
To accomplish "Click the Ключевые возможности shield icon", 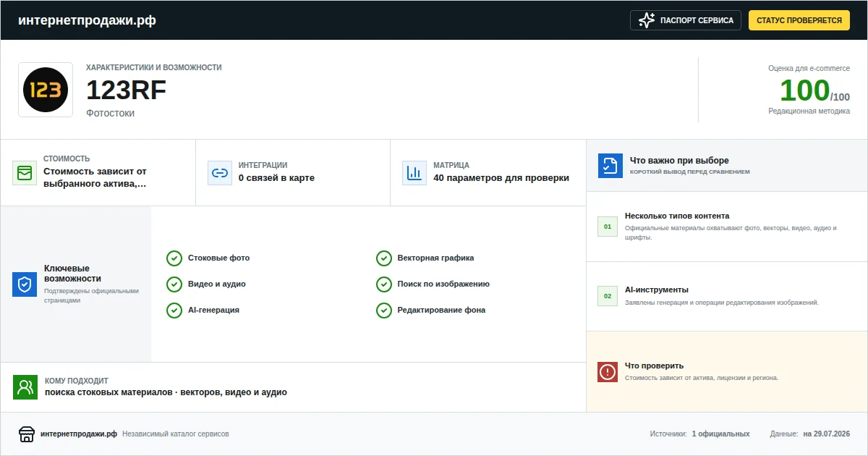I will (x=25, y=284).
